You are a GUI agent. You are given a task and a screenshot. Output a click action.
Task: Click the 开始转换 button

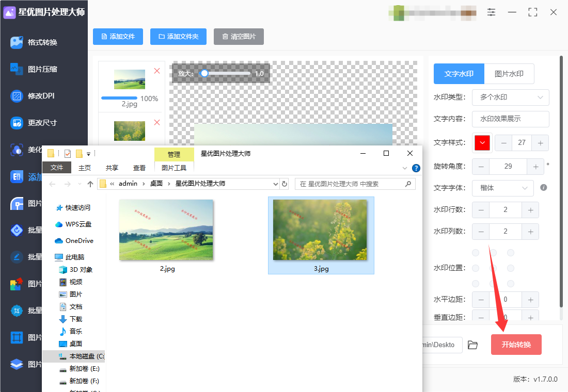tap(516, 345)
